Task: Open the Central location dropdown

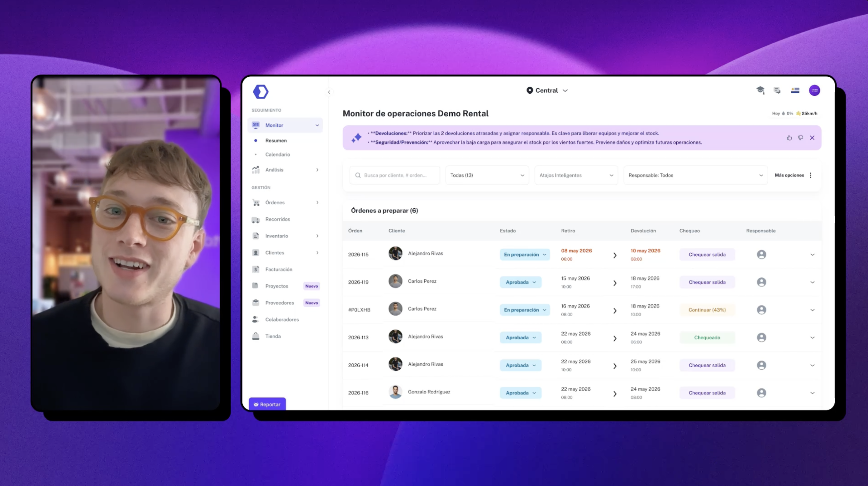Action: [x=547, y=90]
